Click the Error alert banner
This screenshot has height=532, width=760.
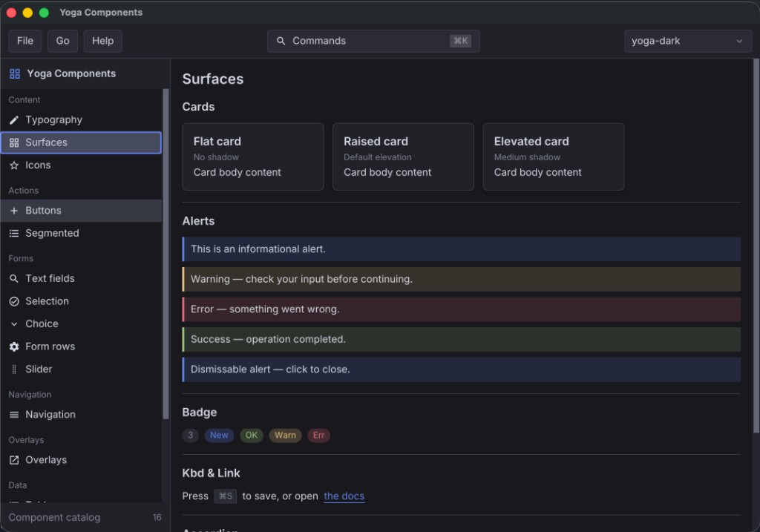462,309
